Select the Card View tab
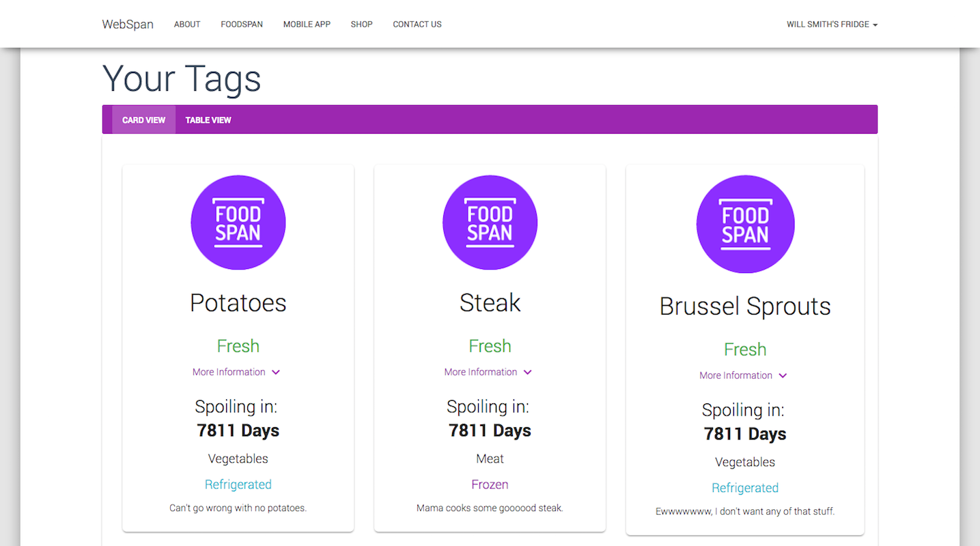The height and width of the screenshot is (546, 980). pos(143,119)
